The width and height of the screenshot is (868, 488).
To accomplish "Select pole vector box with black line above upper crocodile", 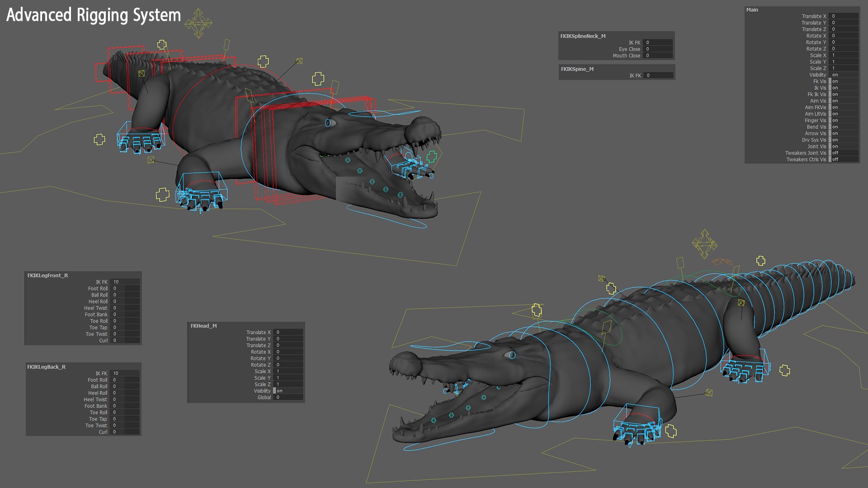I will click(299, 61).
